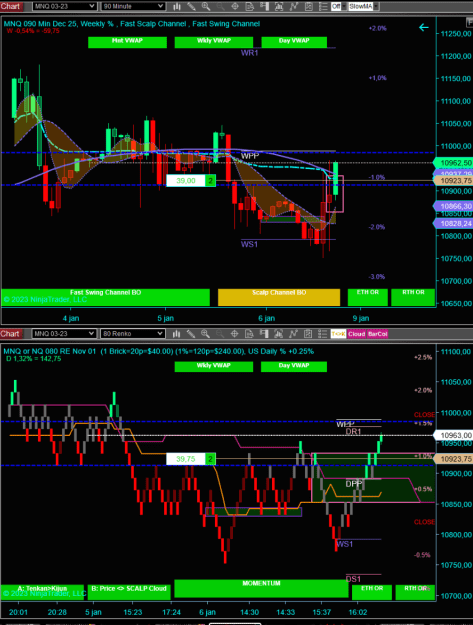
Task: Enable crosshair cursor in upper chart toolbar
Action: tap(235, 6)
